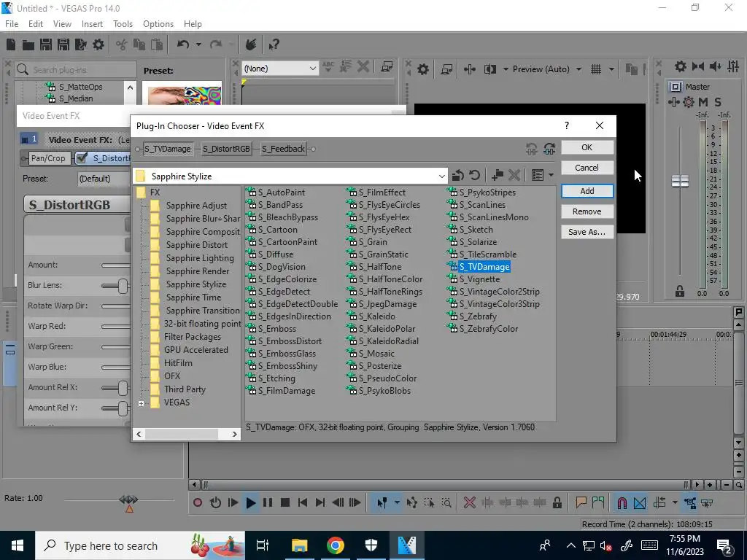747x560 pixels.
Task: Click the Lock Event padlock icon
Action: [x=557, y=502]
